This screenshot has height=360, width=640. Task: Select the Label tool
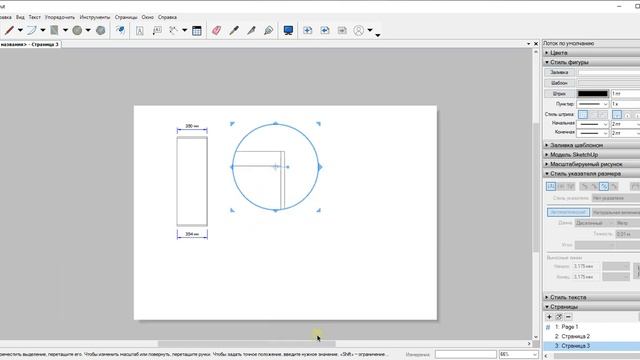tap(157, 31)
